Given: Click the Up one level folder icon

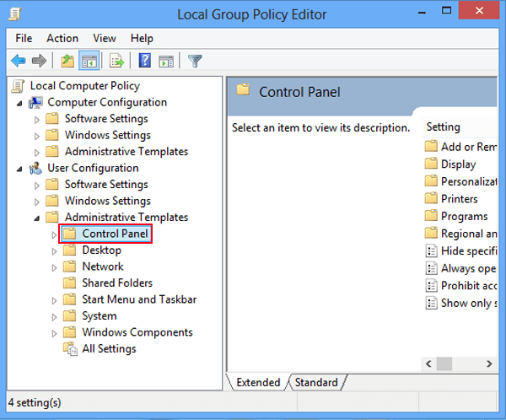Looking at the screenshot, I should click(x=67, y=61).
